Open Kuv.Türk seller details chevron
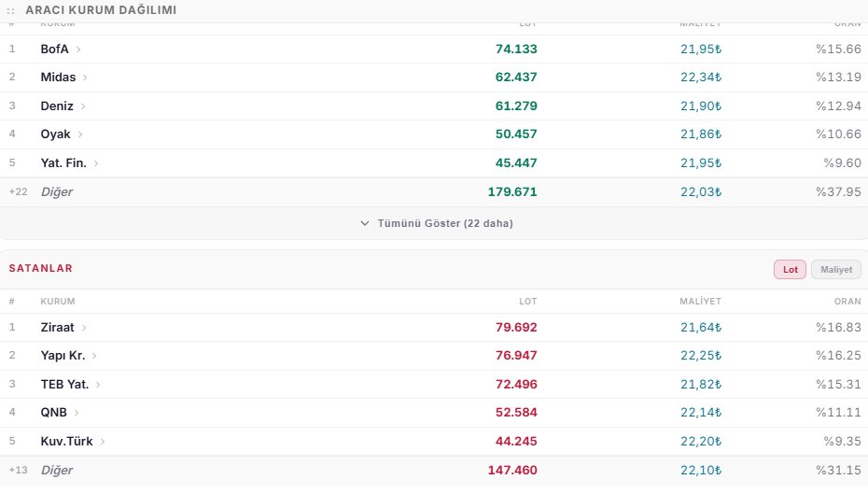Viewport: 868px width, 494px height. [103, 442]
